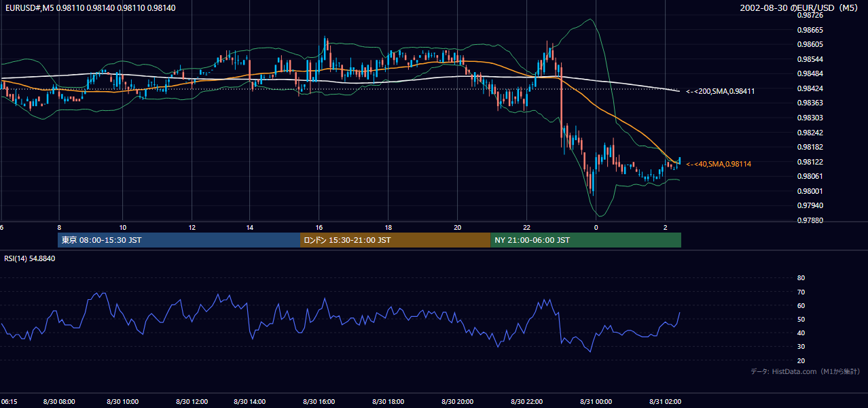Click price axis value 0.98122
868x408 pixels.
click(810, 162)
